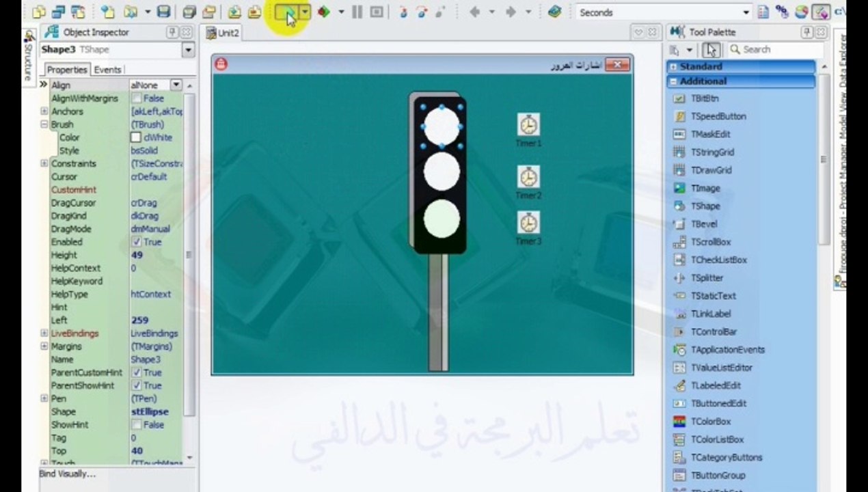The image size is (868, 492).
Task: Select the Unit2 editor tab
Action: coord(224,33)
